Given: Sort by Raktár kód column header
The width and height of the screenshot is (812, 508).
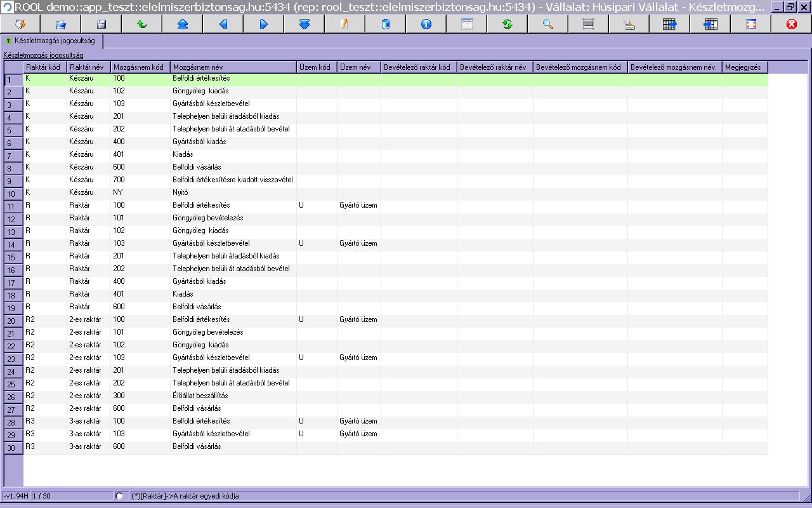Looking at the screenshot, I should [x=45, y=67].
